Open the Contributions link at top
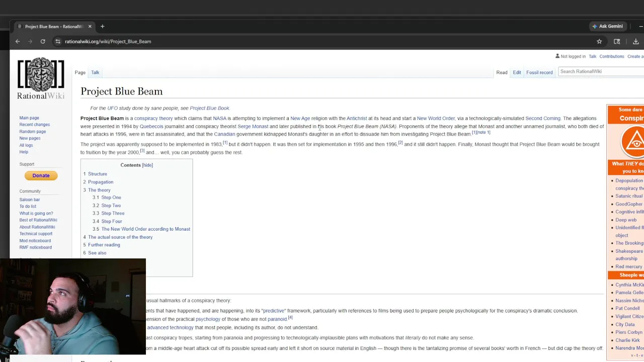Screen dimensions: 644x362 pos(612,56)
